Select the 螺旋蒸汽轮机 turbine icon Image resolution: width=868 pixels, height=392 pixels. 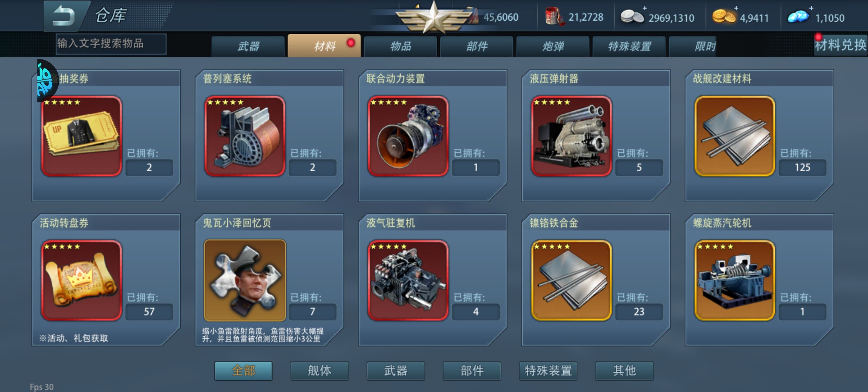tap(735, 280)
